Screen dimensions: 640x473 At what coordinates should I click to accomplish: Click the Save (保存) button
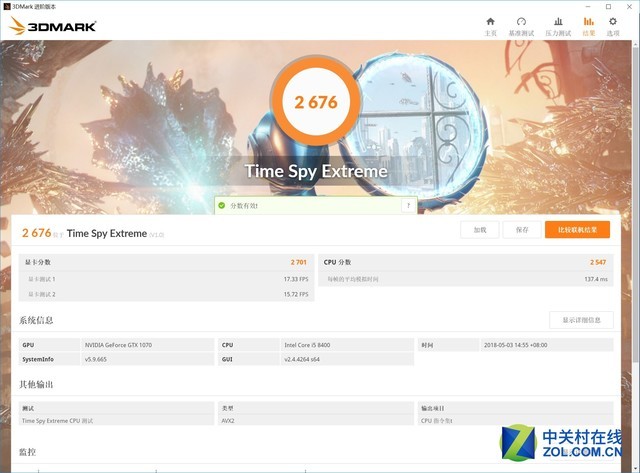522,230
